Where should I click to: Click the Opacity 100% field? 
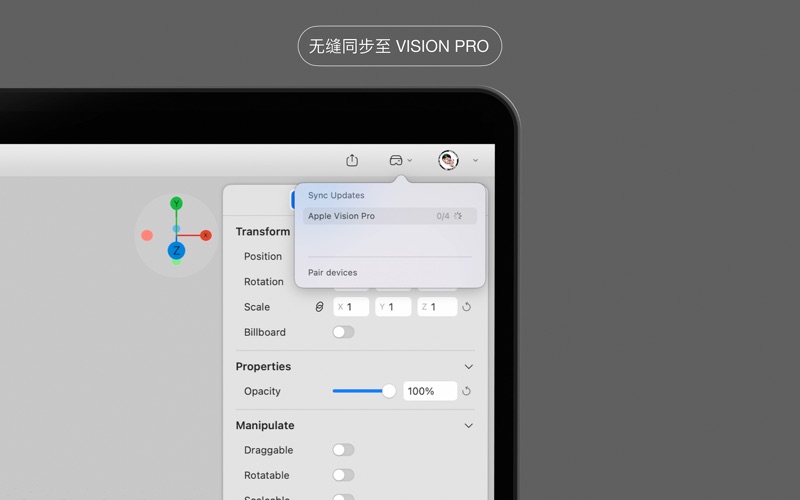pyautogui.click(x=430, y=391)
